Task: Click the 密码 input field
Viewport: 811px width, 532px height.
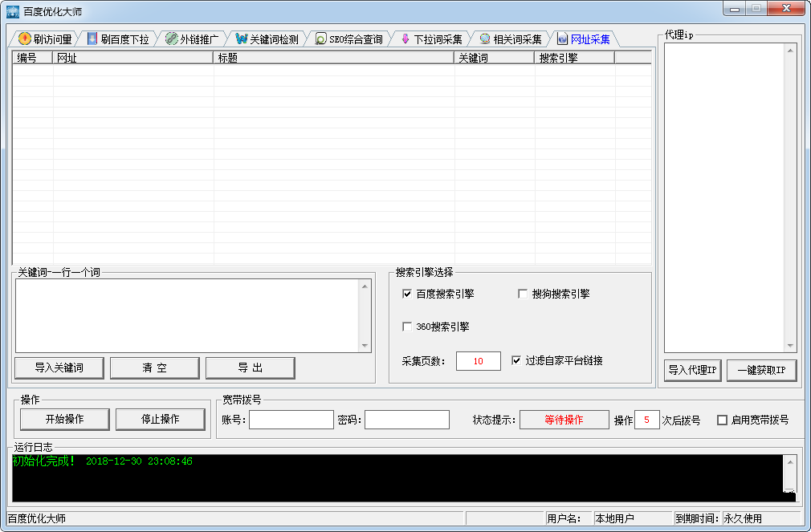Action: tap(407, 420)
